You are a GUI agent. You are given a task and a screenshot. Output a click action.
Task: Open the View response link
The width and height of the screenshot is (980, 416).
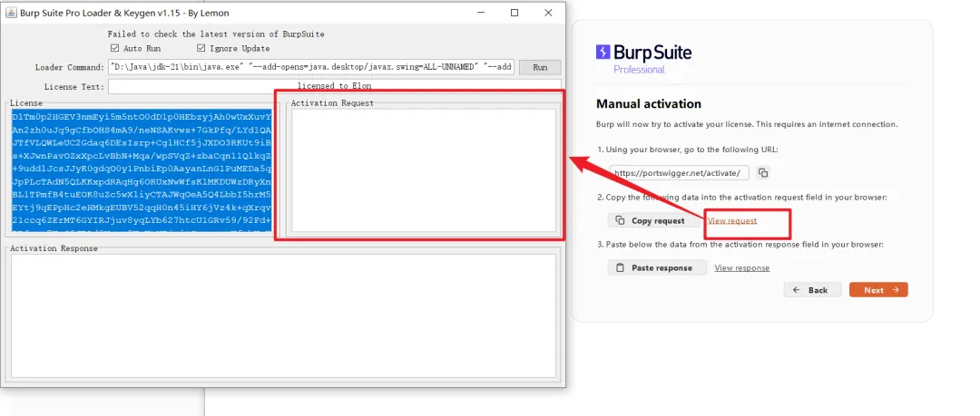tap(742, 268)
